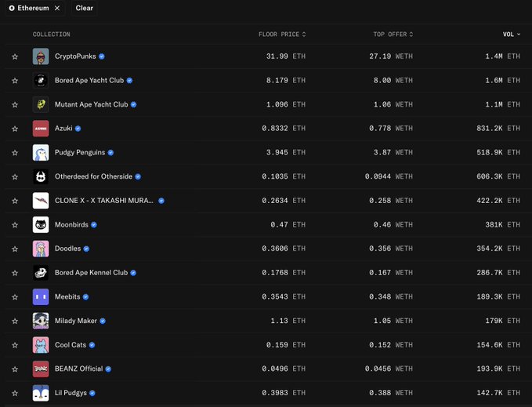532x407 pixels.
Task: Click the star beside Meebits
Action: [15, 297]
